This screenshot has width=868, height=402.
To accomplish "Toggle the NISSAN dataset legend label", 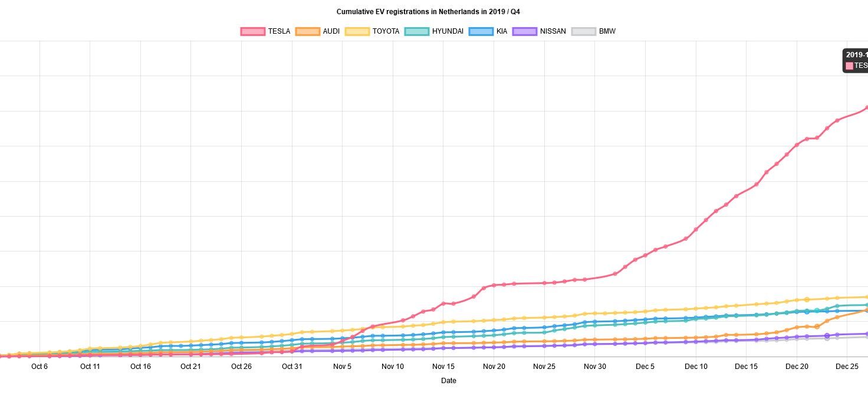I will click(x=553, y=31).
